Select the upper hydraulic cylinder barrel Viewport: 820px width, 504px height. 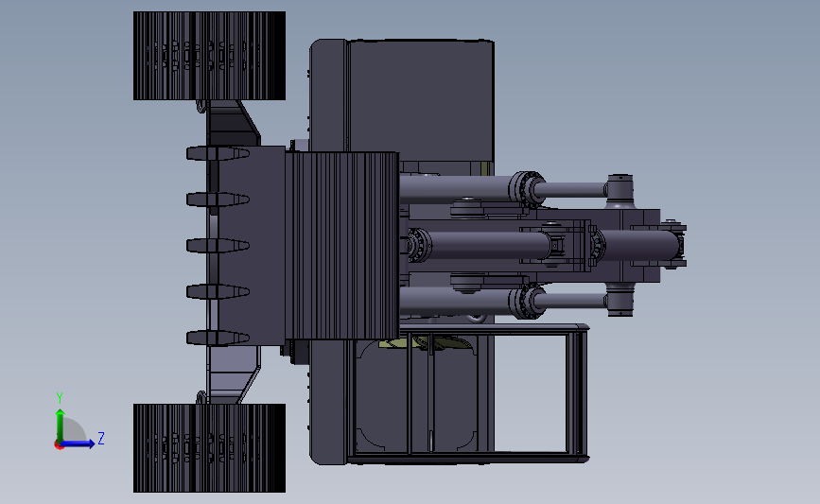tap(454, 188)
